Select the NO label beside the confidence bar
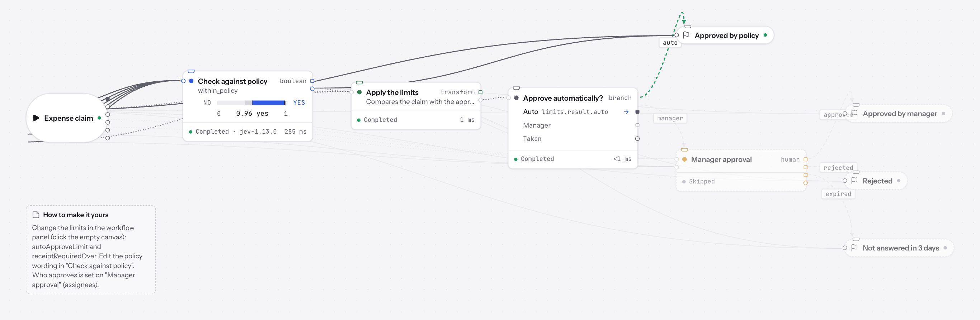This screenshot has height=320, width=980. point(207,102)
